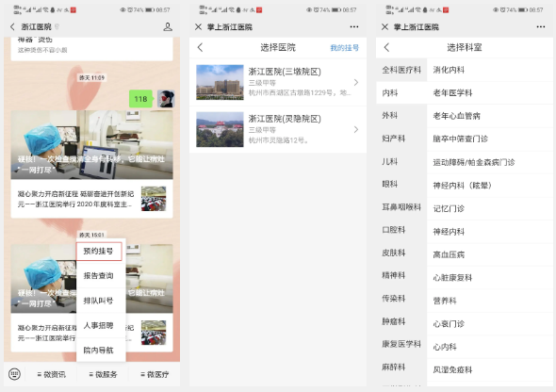Go back using arrow left of 选择医院

pyautogui.click(x=200, y=47)
